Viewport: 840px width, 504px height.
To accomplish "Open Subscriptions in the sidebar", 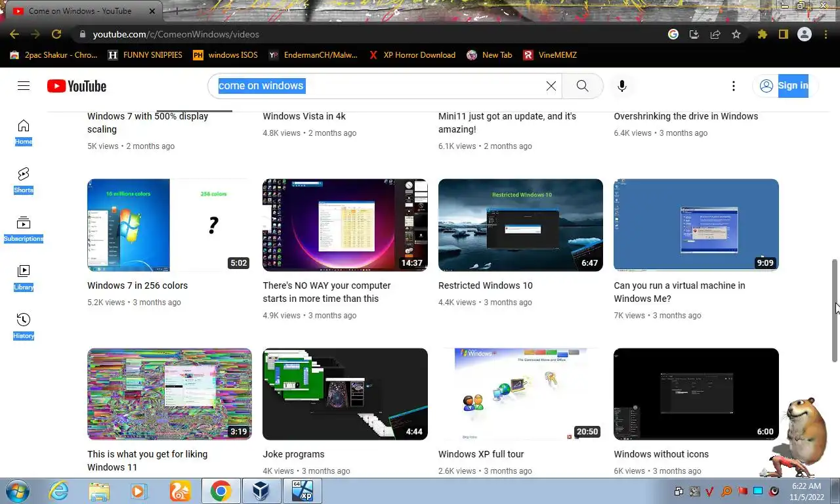I will tap(24, 229).
